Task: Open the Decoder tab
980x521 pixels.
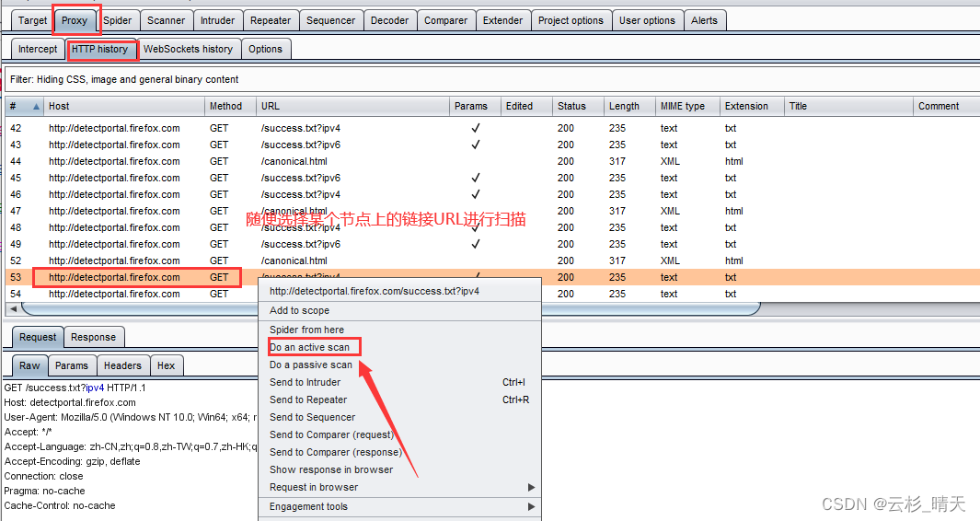Action: click(389, 20)
